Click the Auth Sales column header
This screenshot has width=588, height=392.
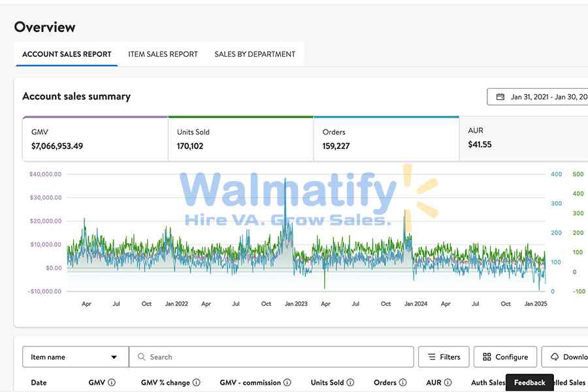(488, 382)
